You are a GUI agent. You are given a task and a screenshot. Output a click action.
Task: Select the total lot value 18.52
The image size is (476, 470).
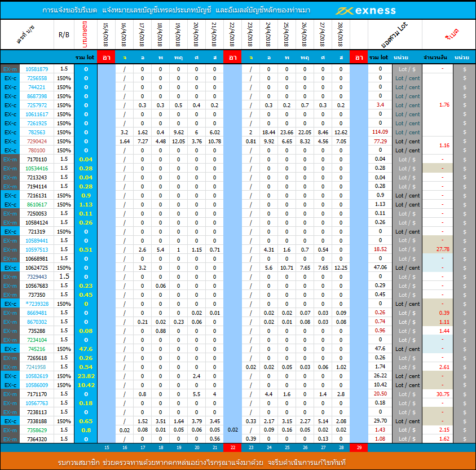(380, 249)
